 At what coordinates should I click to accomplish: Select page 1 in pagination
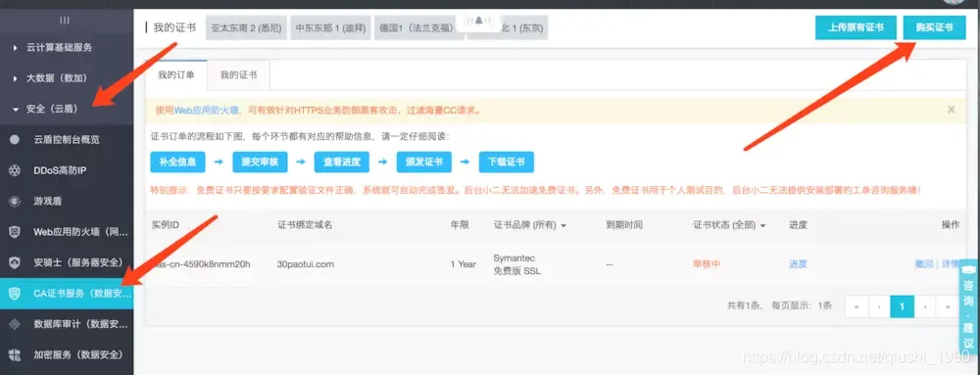tap(902, 306)
